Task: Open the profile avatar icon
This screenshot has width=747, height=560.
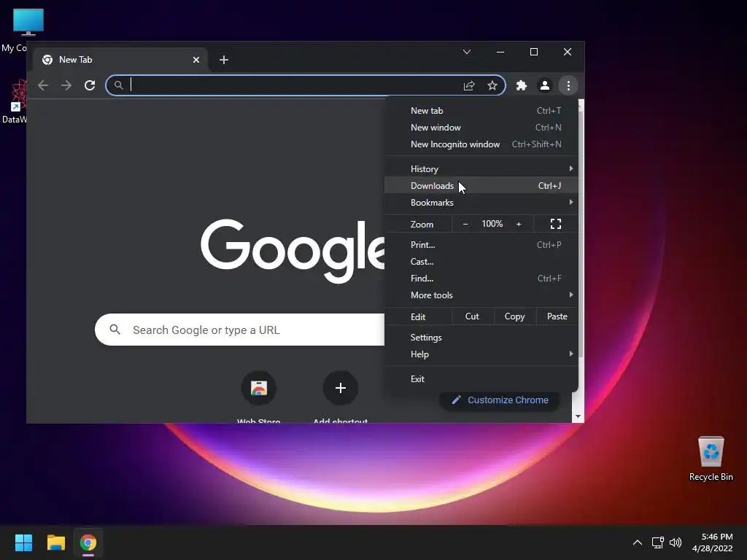Action: click(544, 86)
